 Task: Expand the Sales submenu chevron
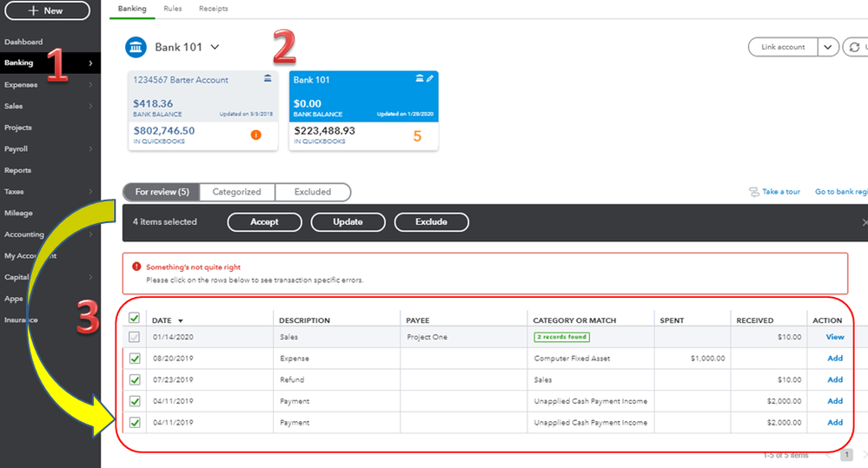coord(90,106)
